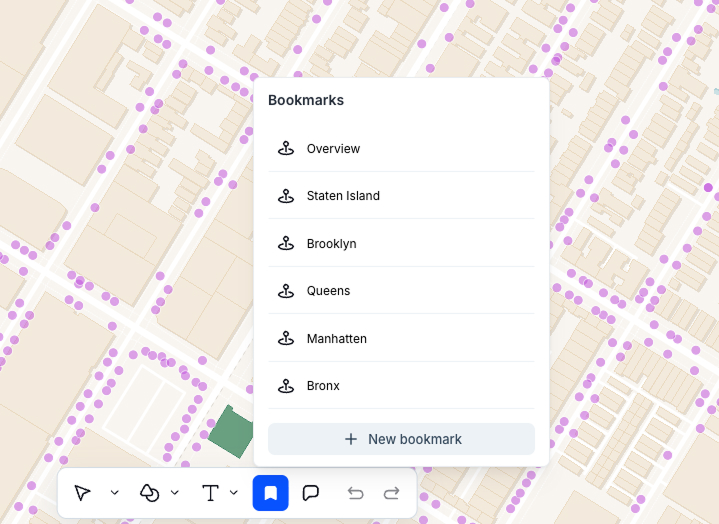
Task: Go to the Overview bookmark
Action: click(x=333, y=149)
